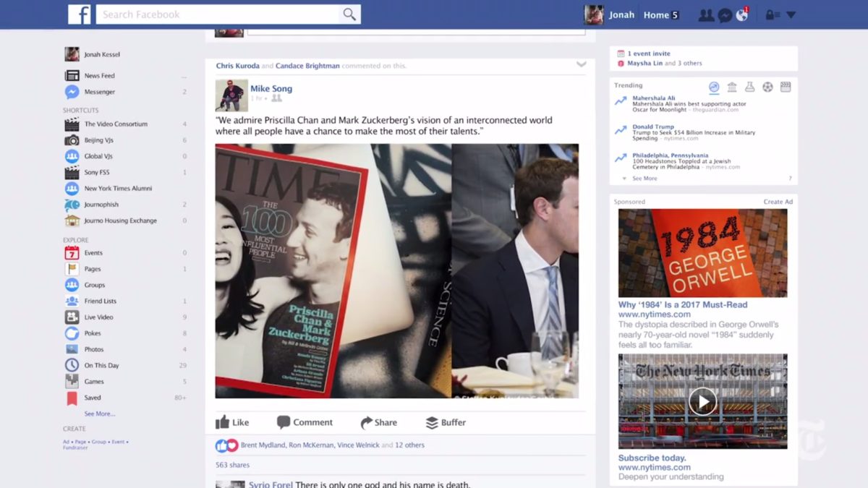The height and width of the screenshot is (488, 868).
Task: Open Chris Kuroda name link
Action: (237, 66)
